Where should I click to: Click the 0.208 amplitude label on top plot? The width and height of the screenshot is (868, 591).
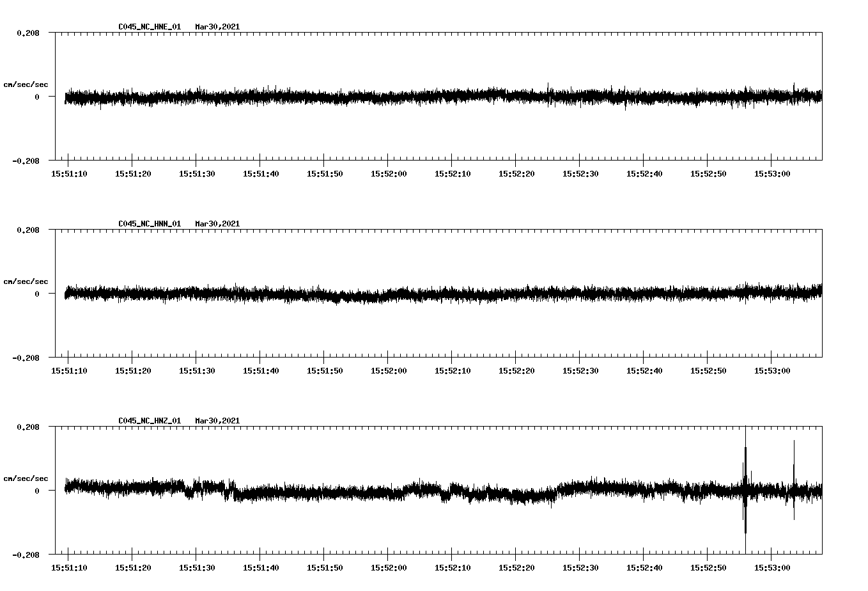[28, 33]
